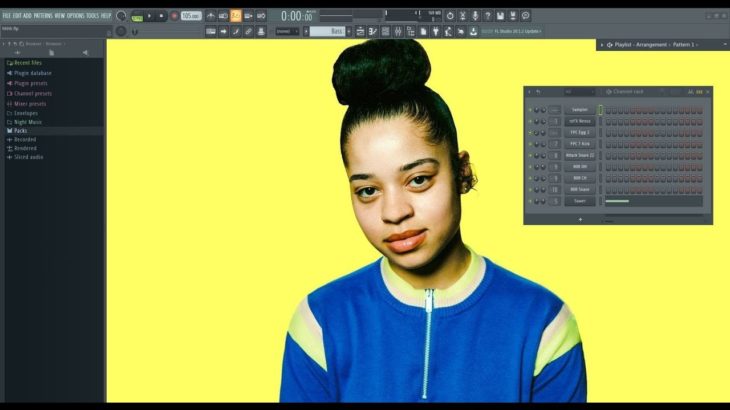The height and width of the screenshot is (410, 730).
Task: Select the Packs folder in browser
Action: 20,131
